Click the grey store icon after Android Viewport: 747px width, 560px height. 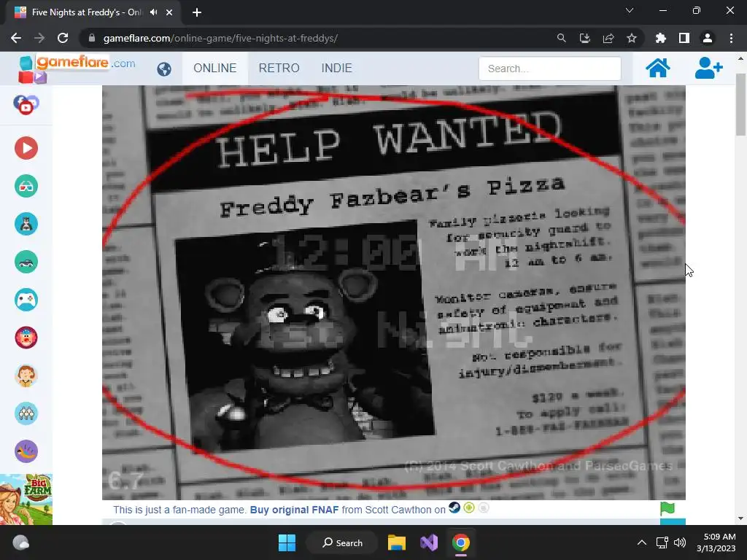pos(484,508)
